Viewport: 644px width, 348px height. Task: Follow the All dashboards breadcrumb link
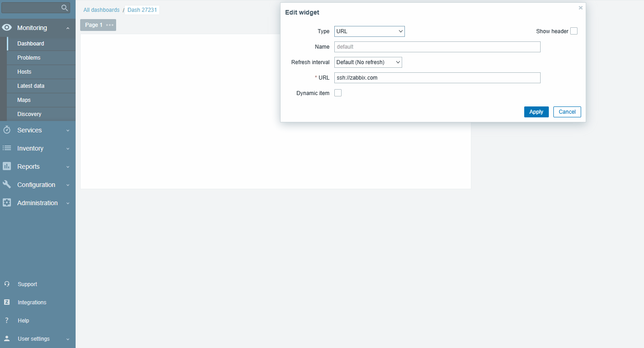[x=101, y=10]
